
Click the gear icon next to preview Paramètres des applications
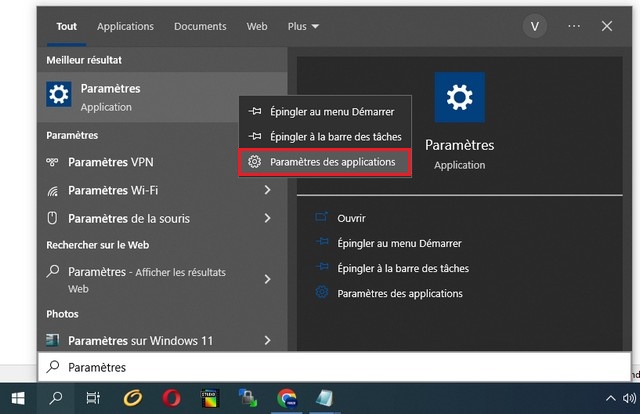click(x=322, y=292)
